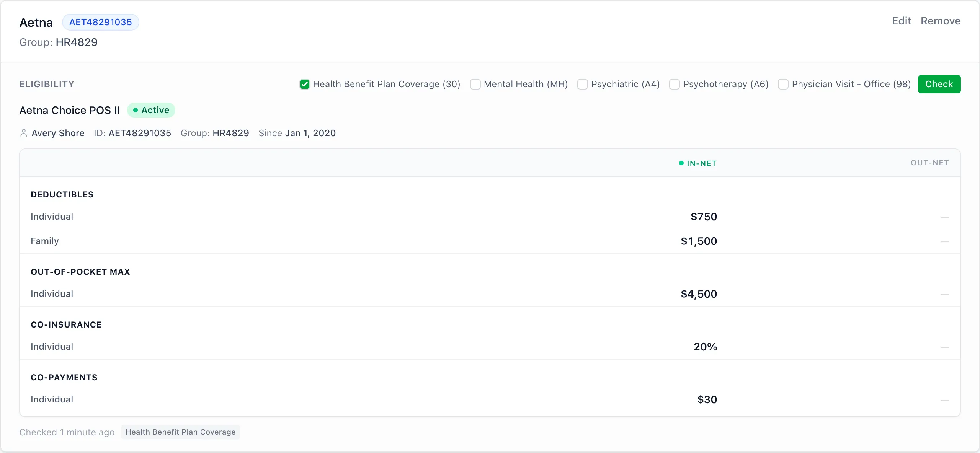
Task: Click the Active status badge
Action: 151,110
